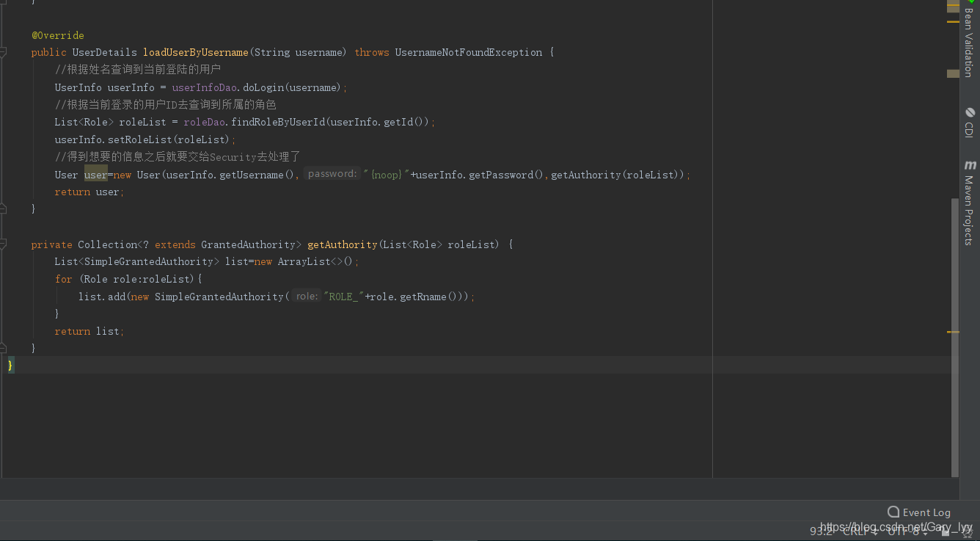The height and width of the screenshot is (541, 980).
Task: Open the UTF-8 file encoding dropdown
Action: click(x=907, y=531)
